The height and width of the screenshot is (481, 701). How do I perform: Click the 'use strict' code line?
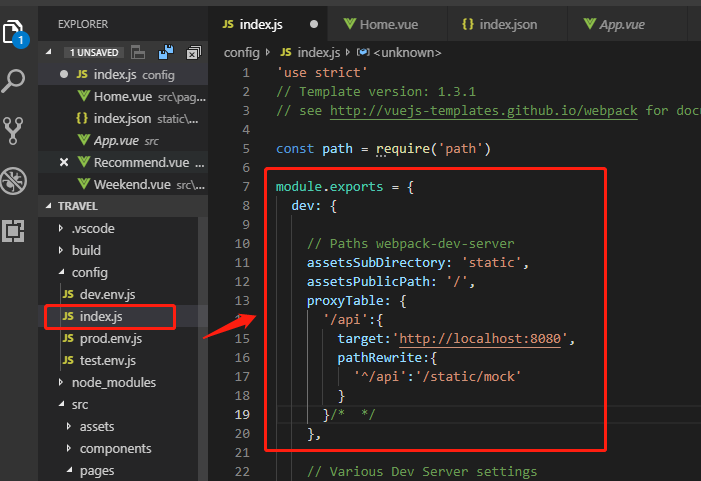click(322, 72)
